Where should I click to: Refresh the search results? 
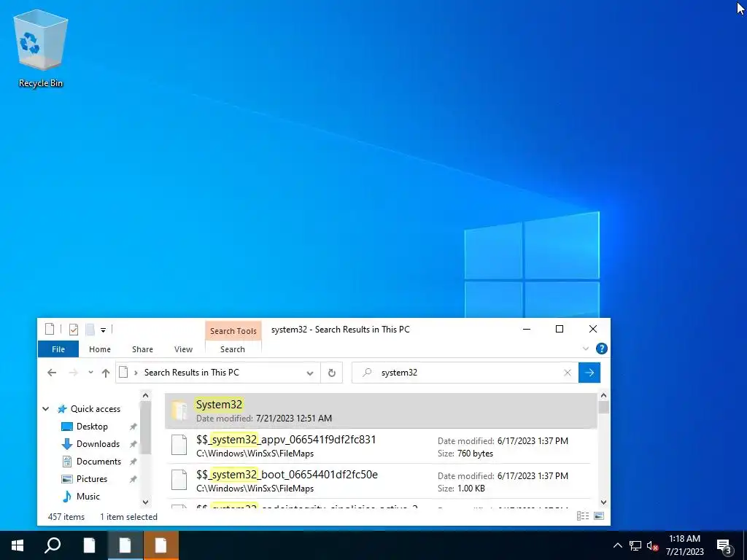332,373
